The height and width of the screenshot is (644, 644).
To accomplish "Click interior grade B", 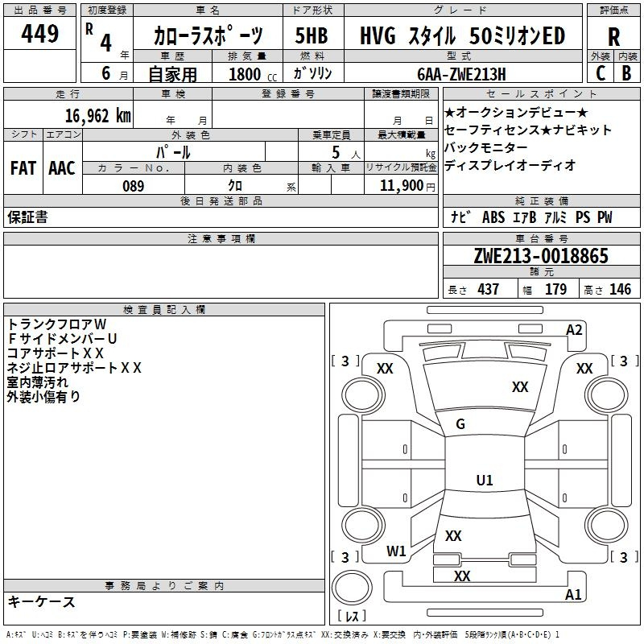I will pyautogui.click(x=626, y=73).
